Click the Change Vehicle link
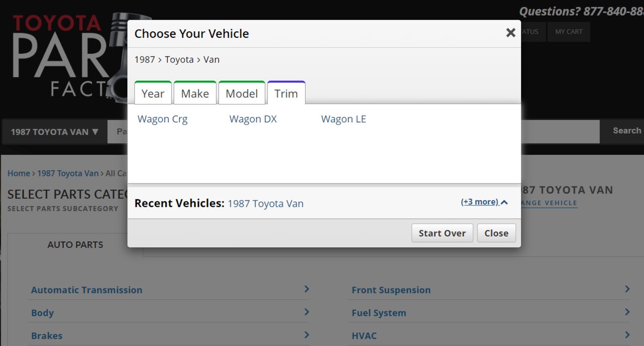The image size is (644, 346). coord(549,203)
